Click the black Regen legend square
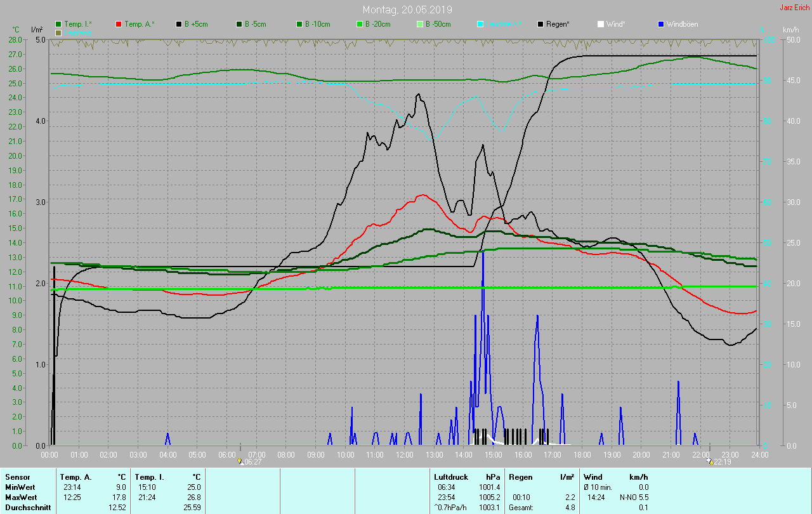812x514 pixels. pos(540,24)
